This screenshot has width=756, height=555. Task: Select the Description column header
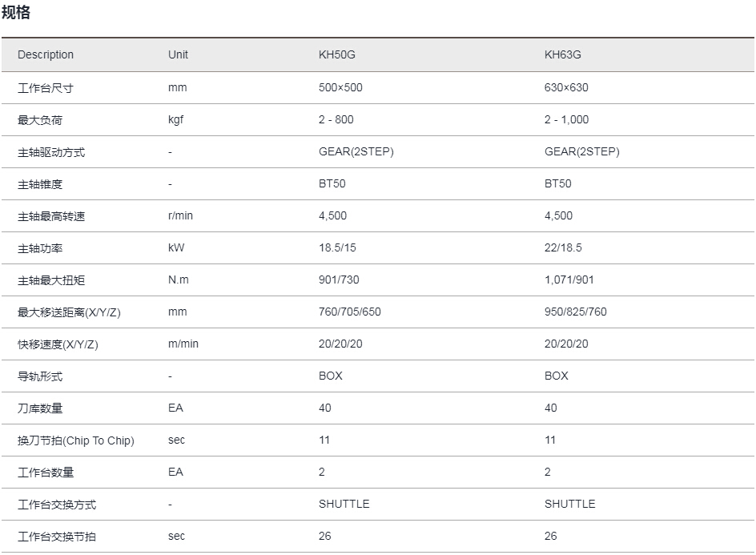46,54
